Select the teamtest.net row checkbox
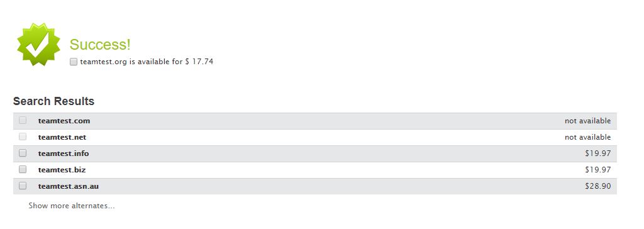The height and width of the screenshot is (229, 644). pos(23,137)
